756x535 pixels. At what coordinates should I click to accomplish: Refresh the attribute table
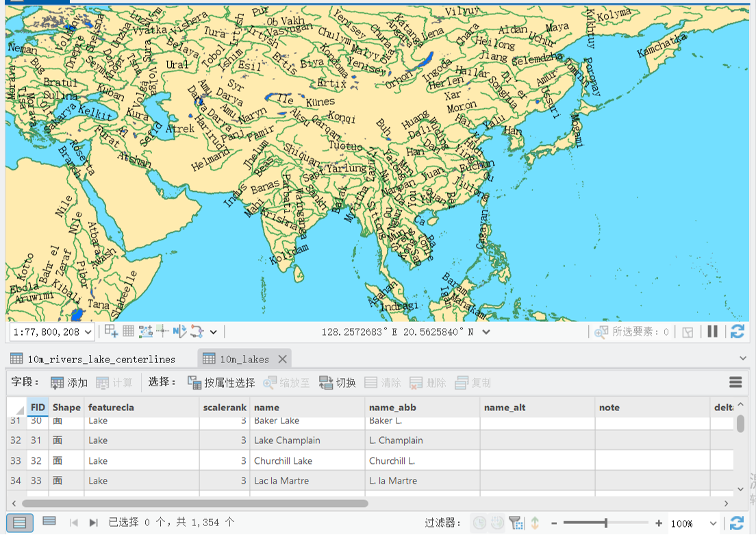736,523
